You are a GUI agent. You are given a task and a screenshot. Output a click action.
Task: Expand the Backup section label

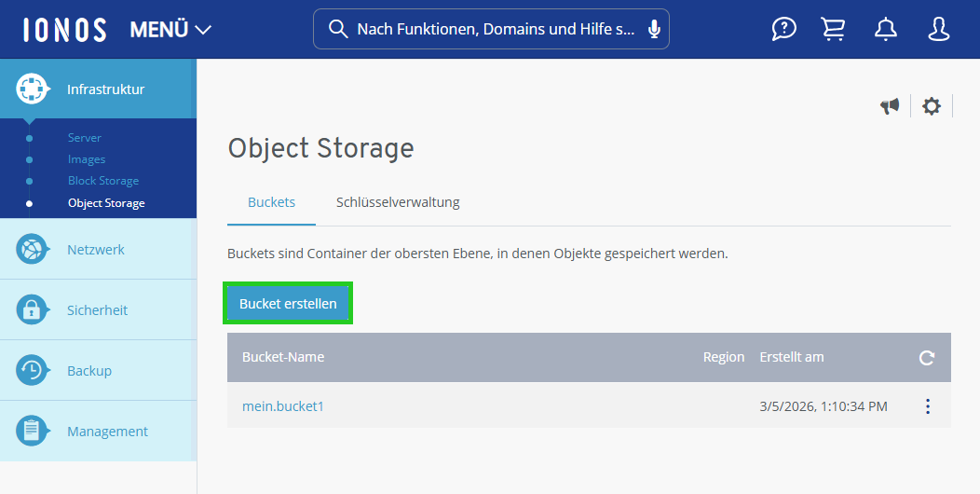[x=89, y=371]
